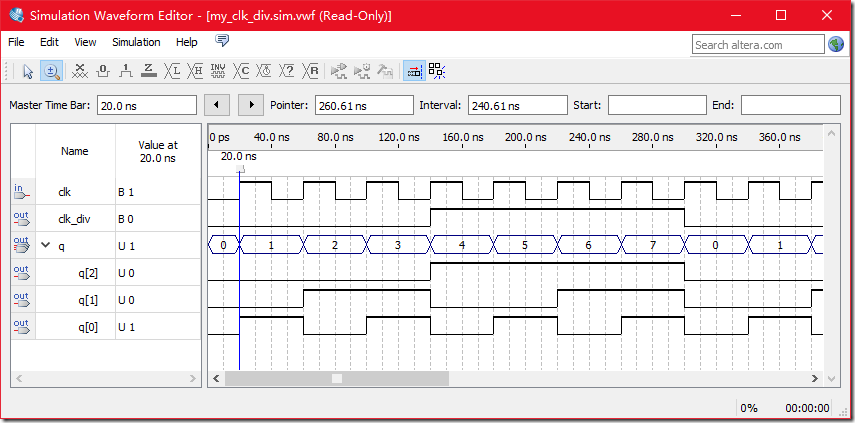The image size is (855, 423).
Task: Click the waveform vertical scroll down arrow
Action: [x=831, y=378]
